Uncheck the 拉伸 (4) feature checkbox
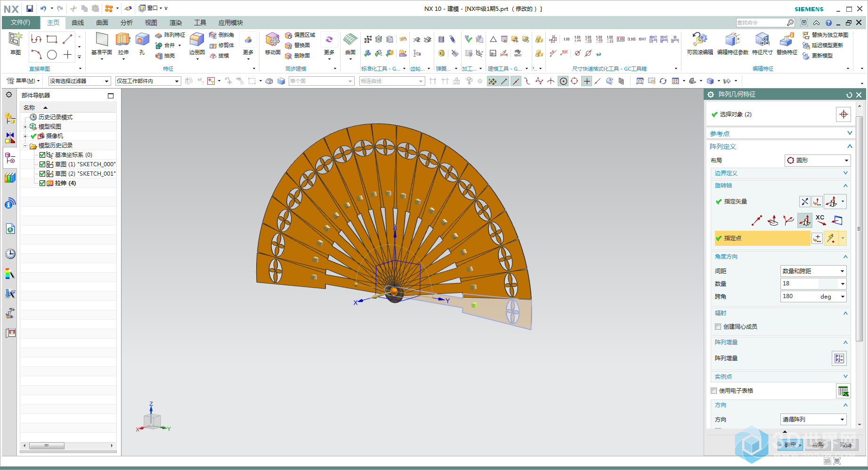The height and width of the screenshot is (470, 868). (42, 183)
